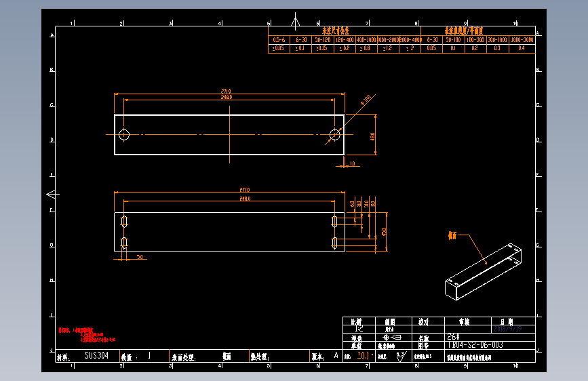Click the 271.0 dimension in top view
The width and height of the screenshot is (588, 381).
pos(226,91)
